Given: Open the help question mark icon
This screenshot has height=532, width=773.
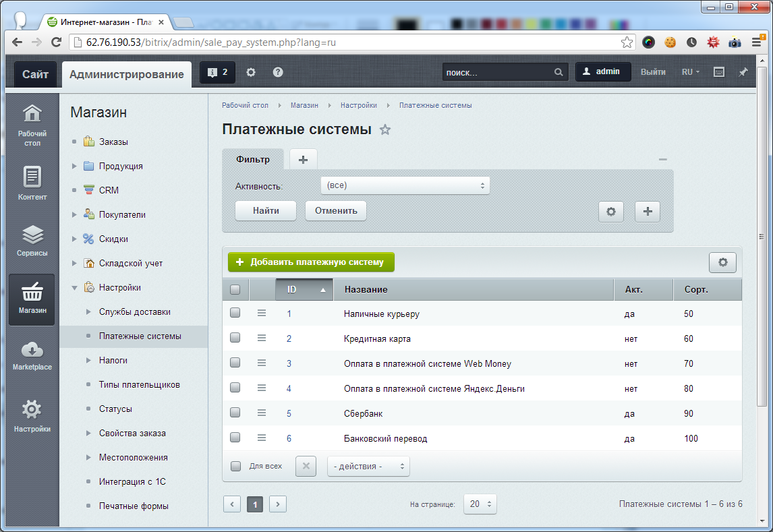Looking at the screenshot, I should pyautogui.click(x=278, y=73).
